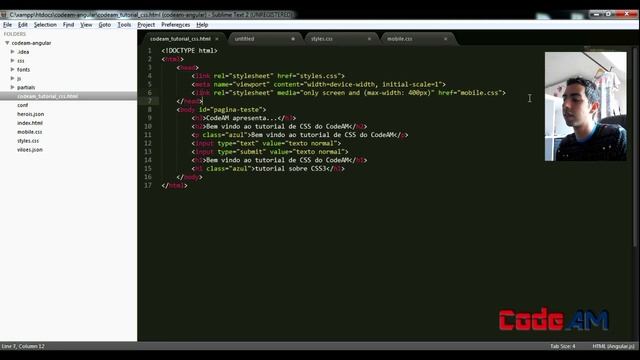The width and height of the screenshot is (640, 360).
Task: Click the DOCTYPE html line of code
Action: (x=189, y=51)
